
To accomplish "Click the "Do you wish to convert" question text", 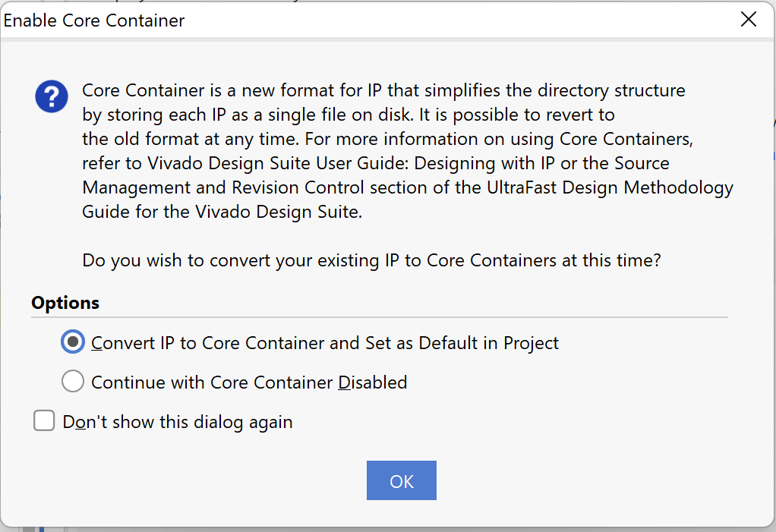I will (x=371, y=260).
